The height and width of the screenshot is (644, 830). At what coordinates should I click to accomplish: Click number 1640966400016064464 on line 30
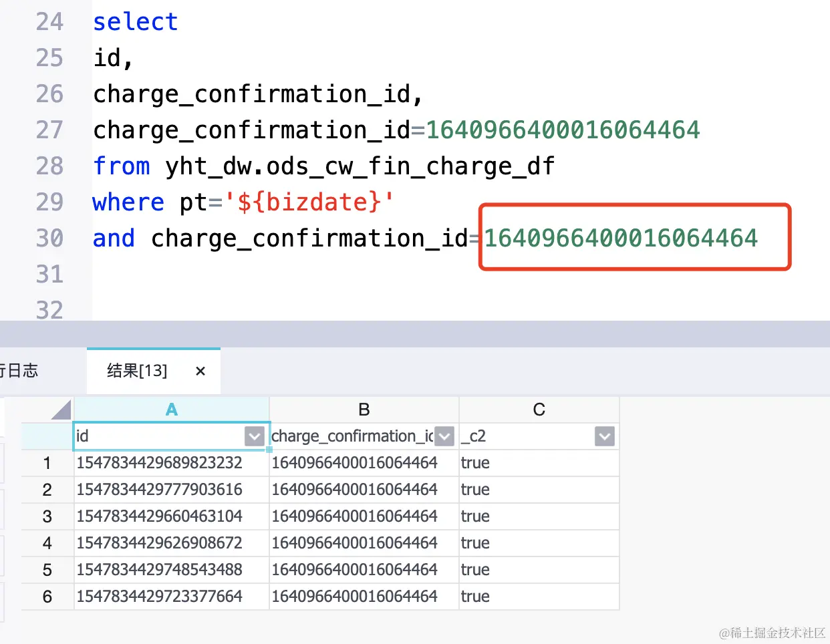coord(621,238)
